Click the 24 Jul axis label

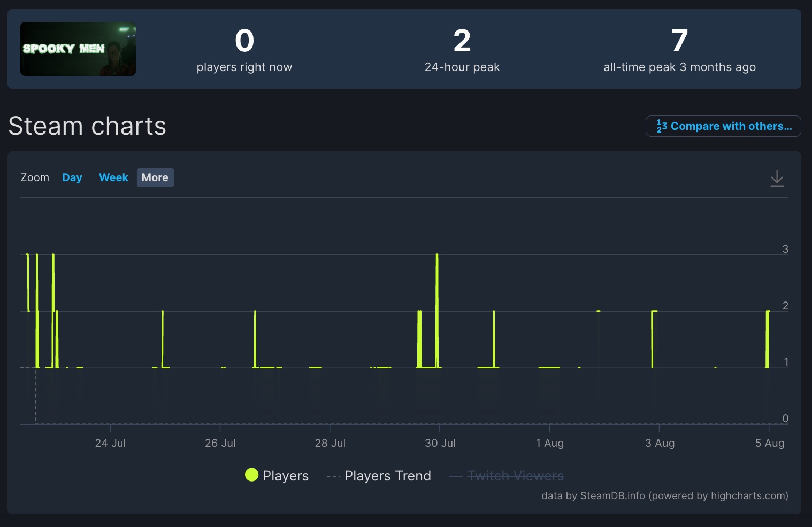[x=110, y=443]
